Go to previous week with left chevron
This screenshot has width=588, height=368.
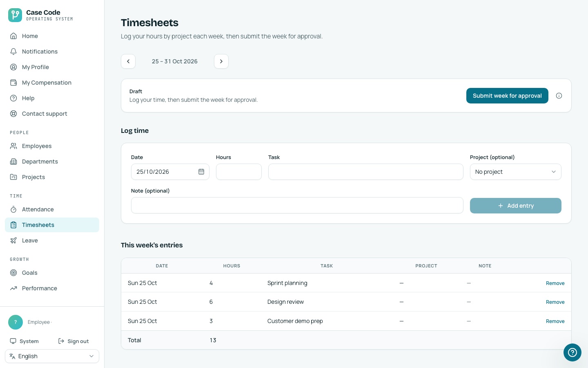coord(128,61)
